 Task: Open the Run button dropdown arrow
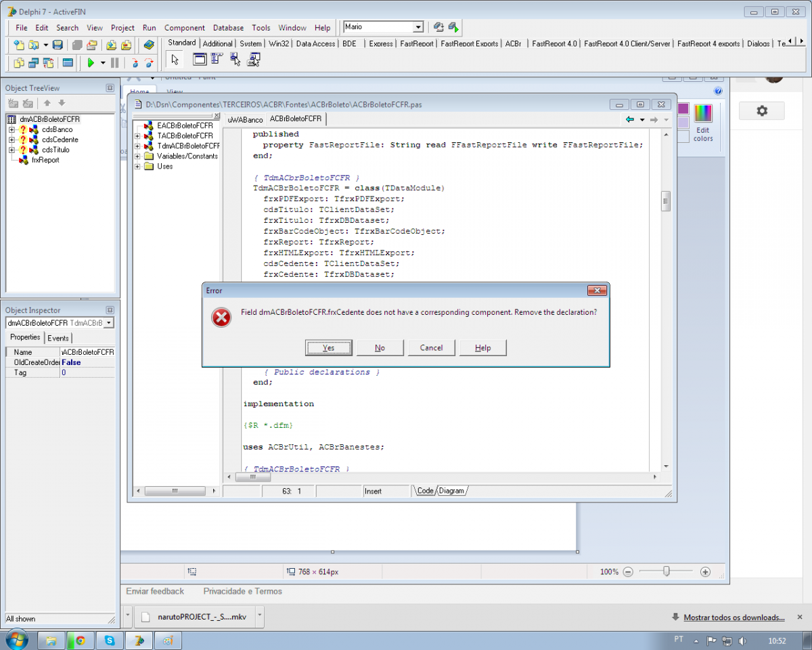pos(103,63)
